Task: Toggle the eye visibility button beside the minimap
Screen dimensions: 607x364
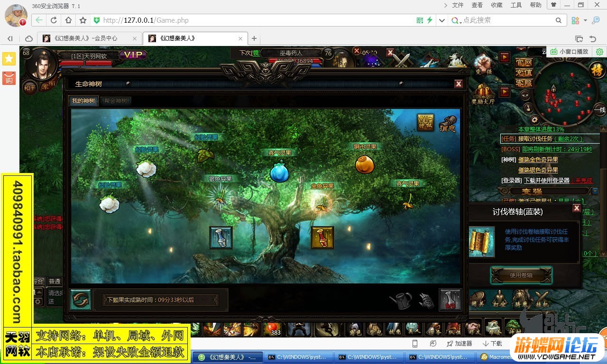Action: click(x=525, y=95)
